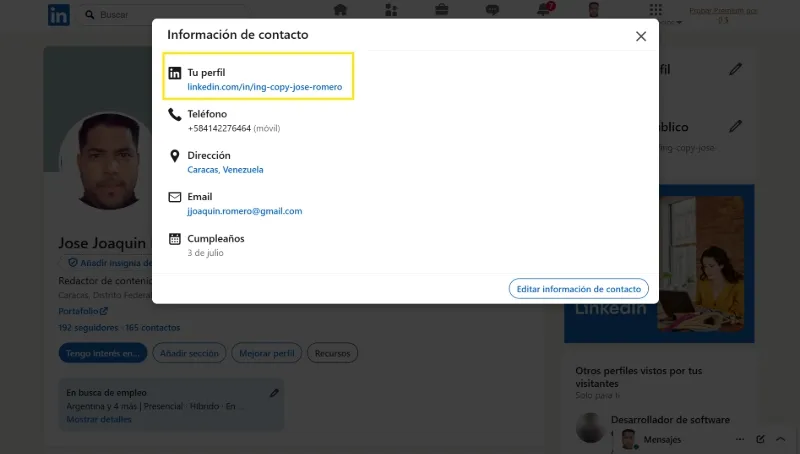Image resolution: width=800 pixels, height=454 pixels.
Task: Click the pencil icon beside public profile URL
Action: click(x=735, y=127)
